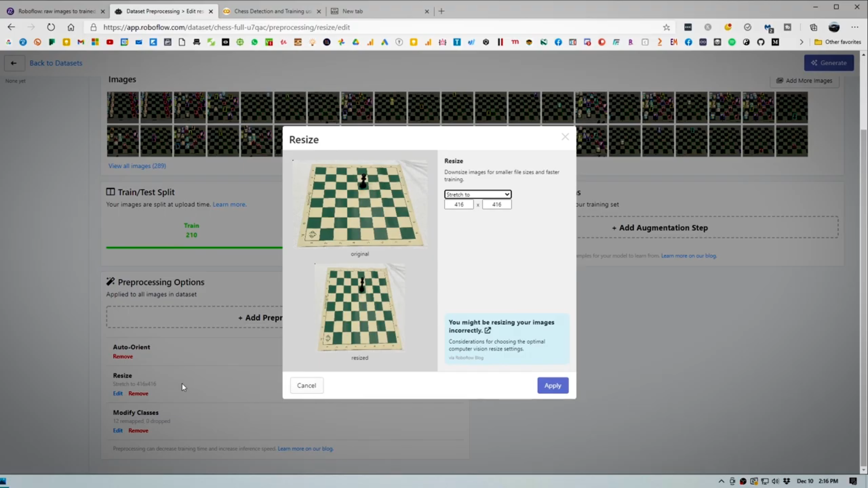The width and height of the screenshot is (868, 488).
Task: Open the Google Ads bookmark icon
Action: tap(385, 42)
